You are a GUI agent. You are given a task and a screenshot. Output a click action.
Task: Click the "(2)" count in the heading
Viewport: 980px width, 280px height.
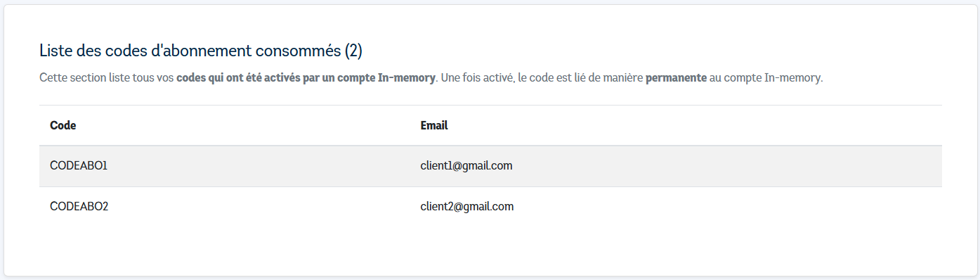353,51
